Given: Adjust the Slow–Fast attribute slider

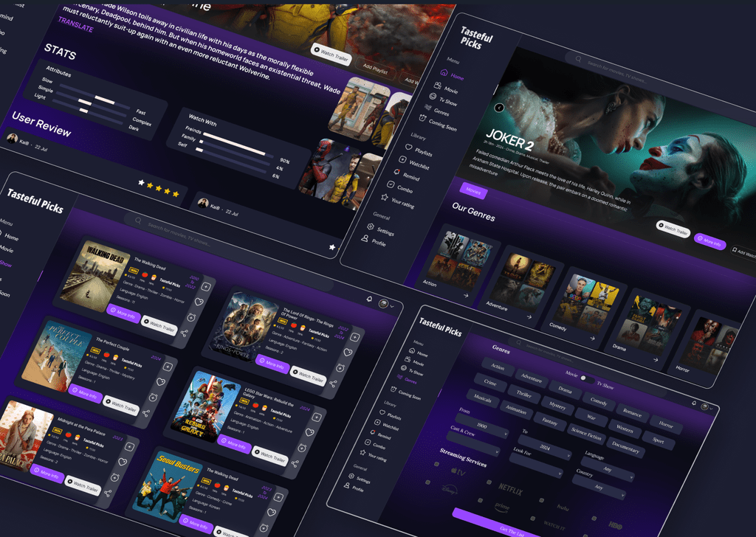Looking at the screenshot, I should (94, 98).
